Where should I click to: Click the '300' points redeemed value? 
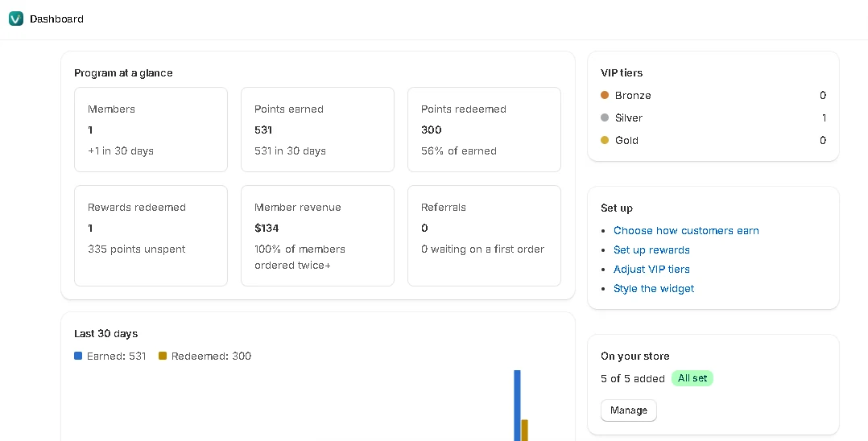coord(432,130)
